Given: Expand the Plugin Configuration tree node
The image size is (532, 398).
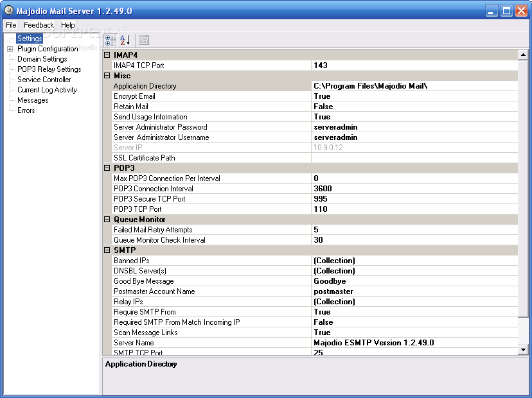Looking at the screenshot, I should click(x=10, y=49).
